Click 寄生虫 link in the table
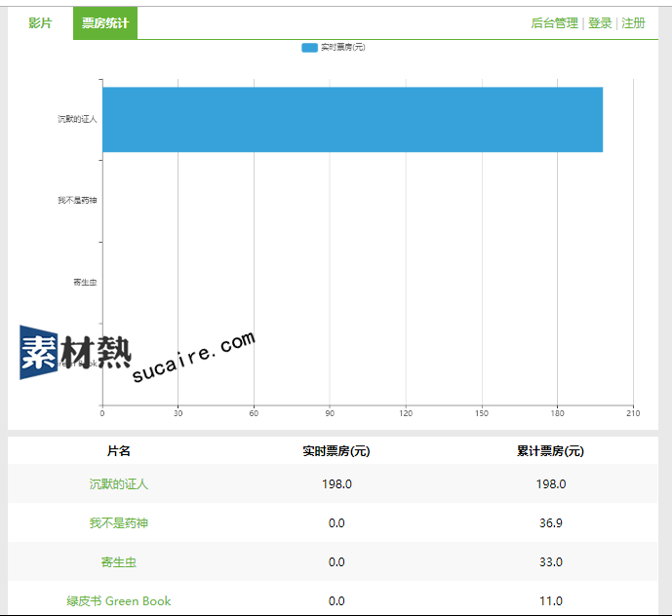This screenshot has width=672, height=616. click(x=119, y=561)
